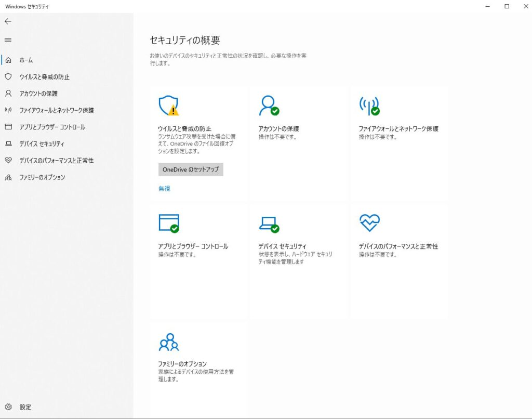Click the Home icon in sidebar

click(8, 60)
